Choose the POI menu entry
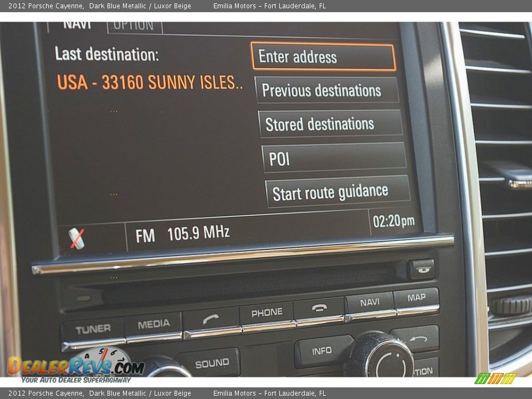This screenshot has height=399, width=532. point(334,158)
